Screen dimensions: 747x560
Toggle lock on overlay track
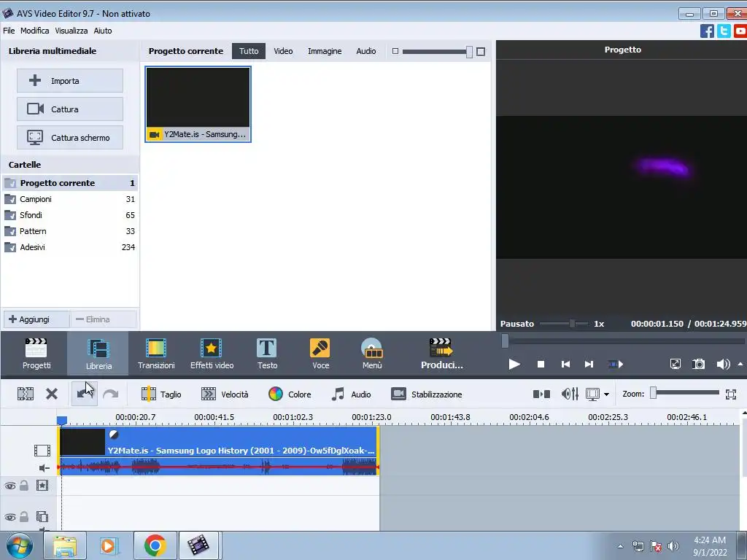click(24, 516)
